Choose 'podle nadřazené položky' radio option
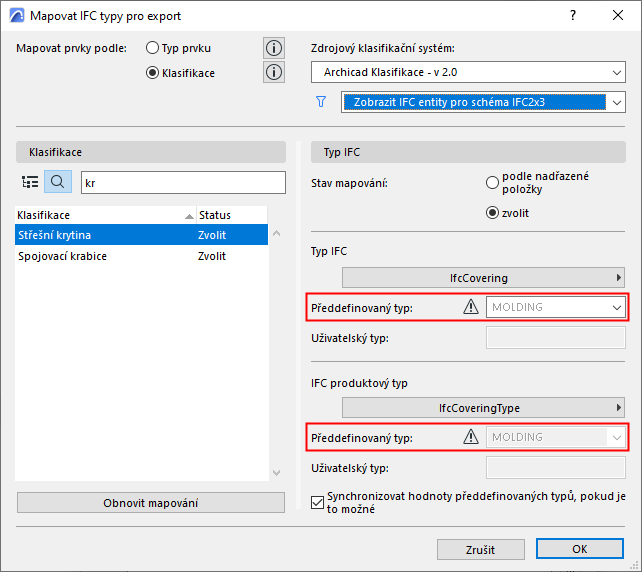Image resolution: width=642 pixels, height=572 pixels. 492,182
